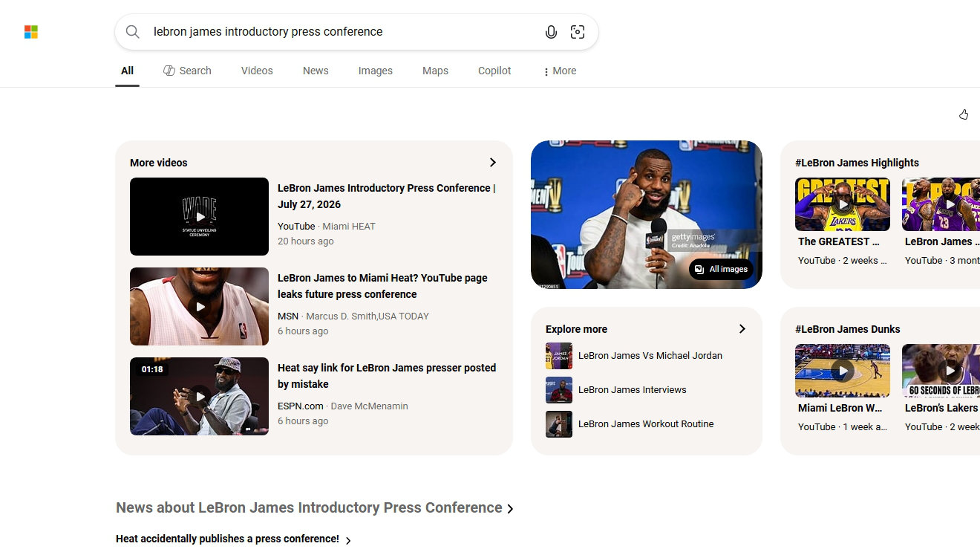Open LeBron James Workout Routine link
The image size is (980, 552).
point(646,424)
